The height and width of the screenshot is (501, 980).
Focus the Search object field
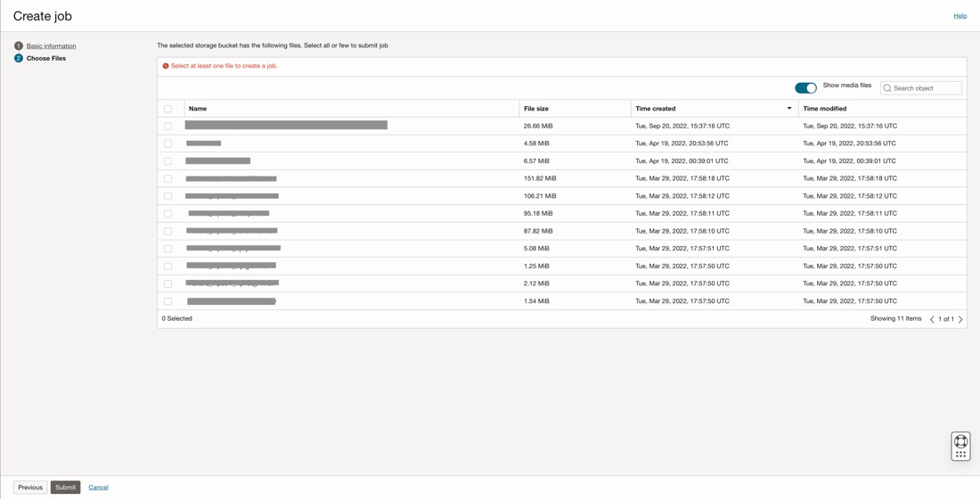pyautogui.click(x=926, y=88)
